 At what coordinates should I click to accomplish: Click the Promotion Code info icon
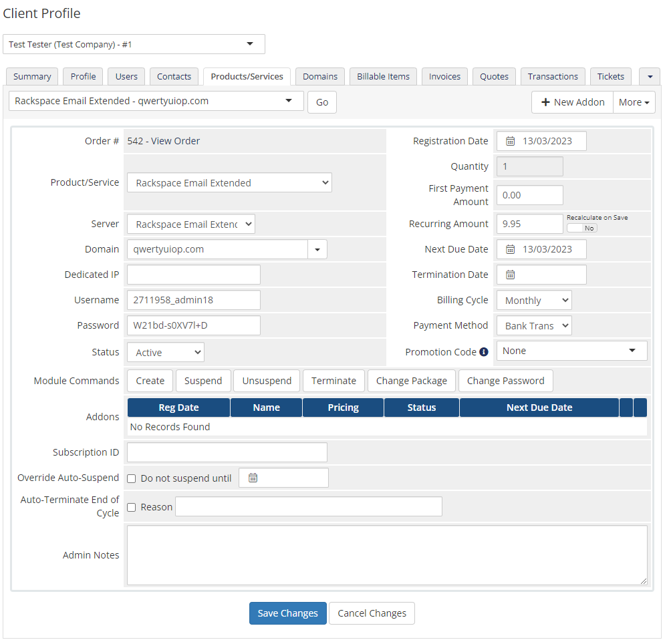point(484,352)
